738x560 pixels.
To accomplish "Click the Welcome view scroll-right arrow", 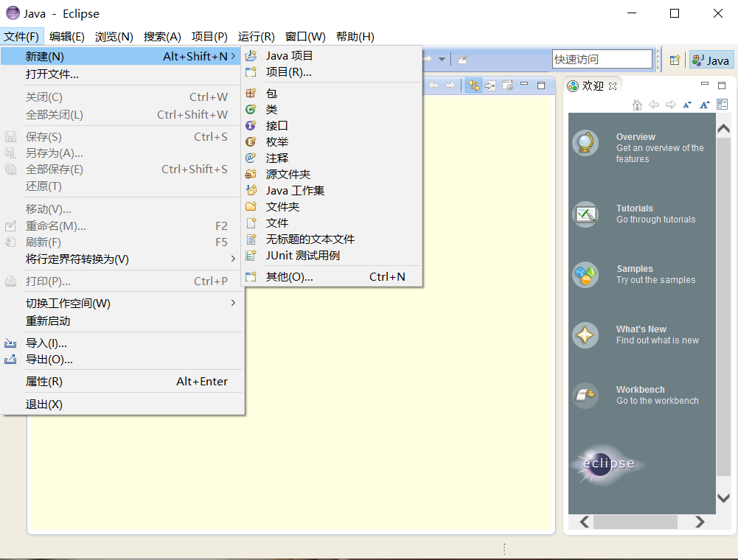I will 700,522.
